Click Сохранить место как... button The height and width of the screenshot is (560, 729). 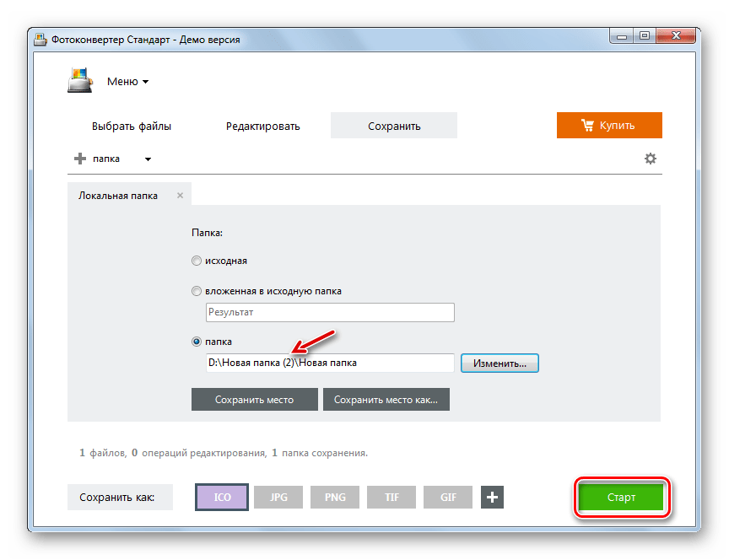coord(386,400)
